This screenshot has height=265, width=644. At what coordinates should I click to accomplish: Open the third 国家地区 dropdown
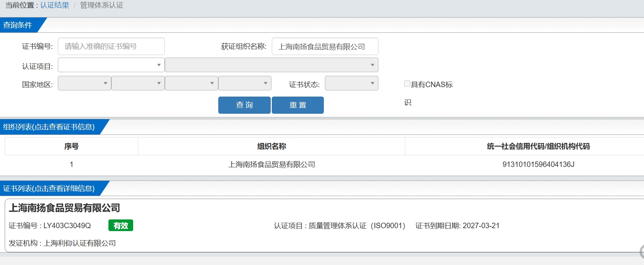tap(191, 83)
